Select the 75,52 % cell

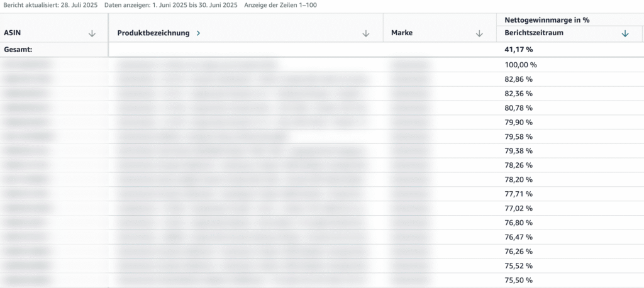(518, 266)
